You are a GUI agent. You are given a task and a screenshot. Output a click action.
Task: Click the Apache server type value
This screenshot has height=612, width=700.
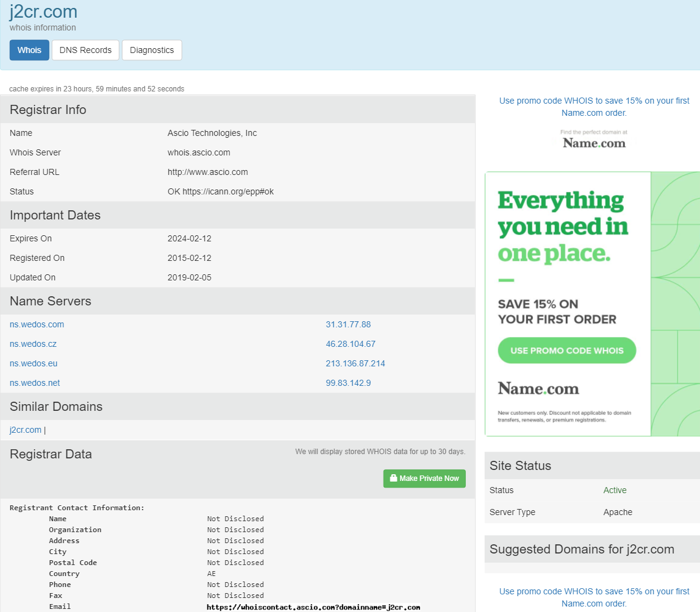click(618, 512)
